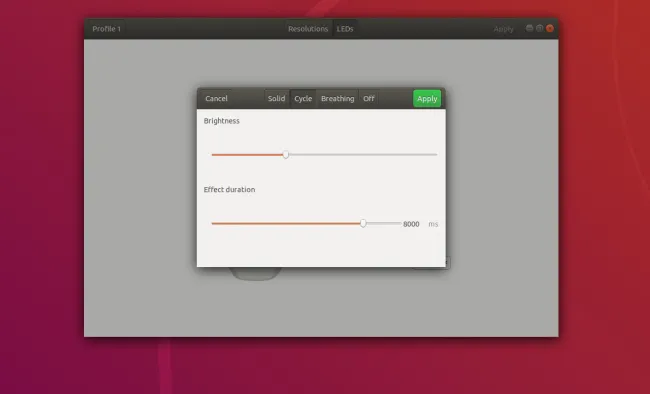This screenshot has width=650, height=394.
Task: Select the Cycle LED mode
Action: (x=303, y=99)
